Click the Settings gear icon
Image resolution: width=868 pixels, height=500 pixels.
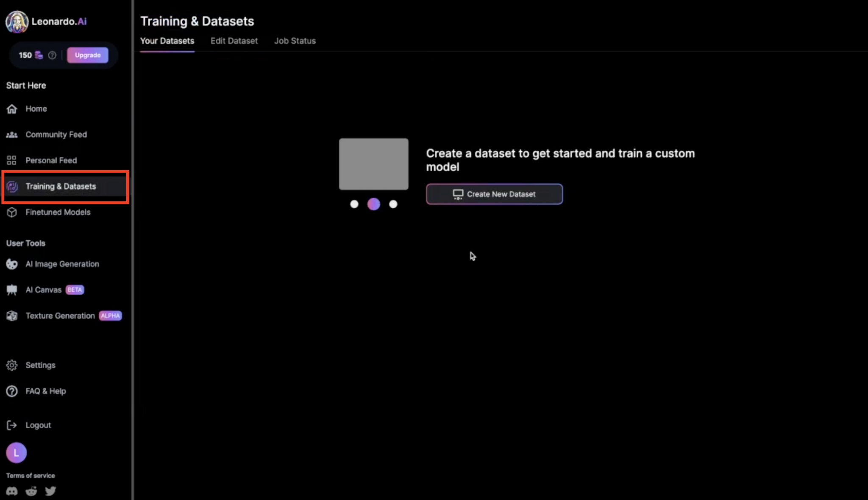(x=12, y=365)
